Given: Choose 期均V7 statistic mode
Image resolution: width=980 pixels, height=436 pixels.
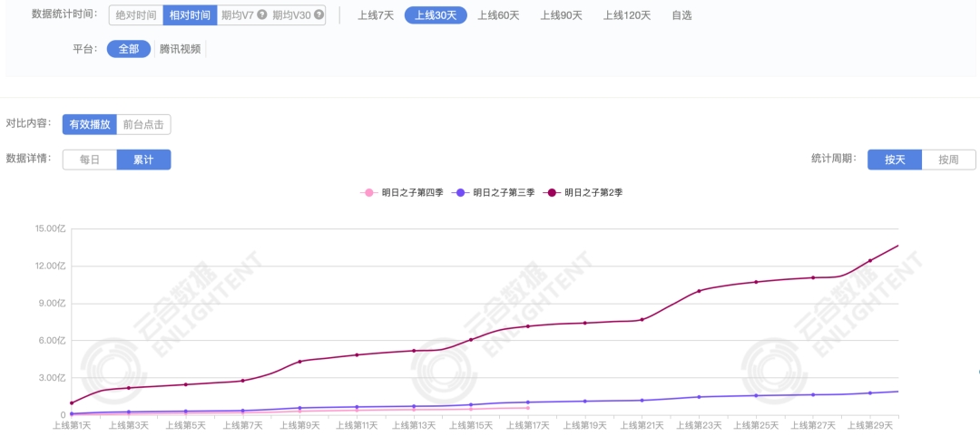Looking at the screenshot, I should (238, 15).
